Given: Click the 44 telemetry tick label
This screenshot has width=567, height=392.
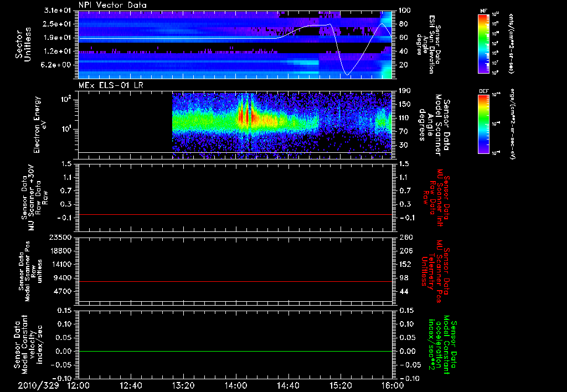Looking at the screenshot, I should [x=403, y=291].
